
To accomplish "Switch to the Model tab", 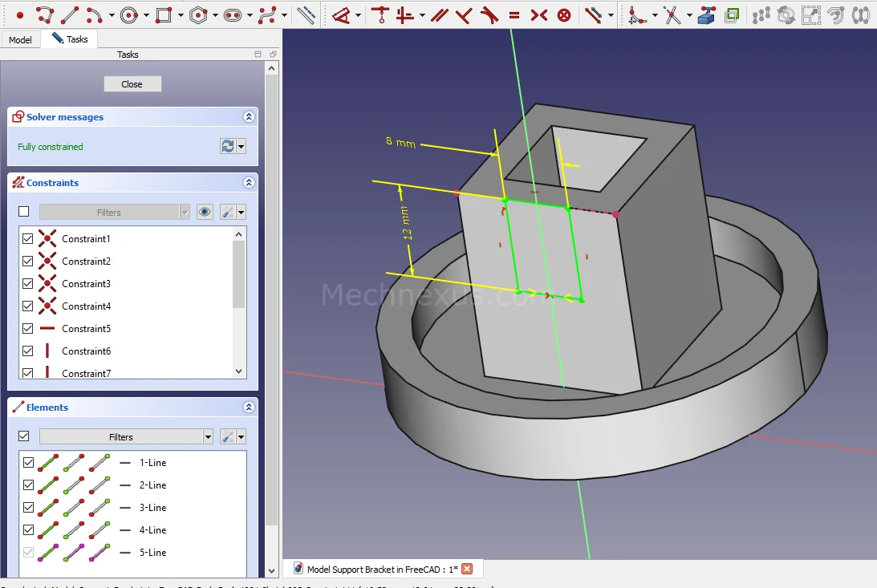I will coord(20,39).
